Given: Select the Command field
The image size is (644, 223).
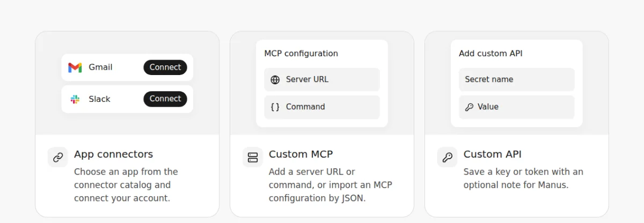Looking at the screenshot, I should point(322,107).
